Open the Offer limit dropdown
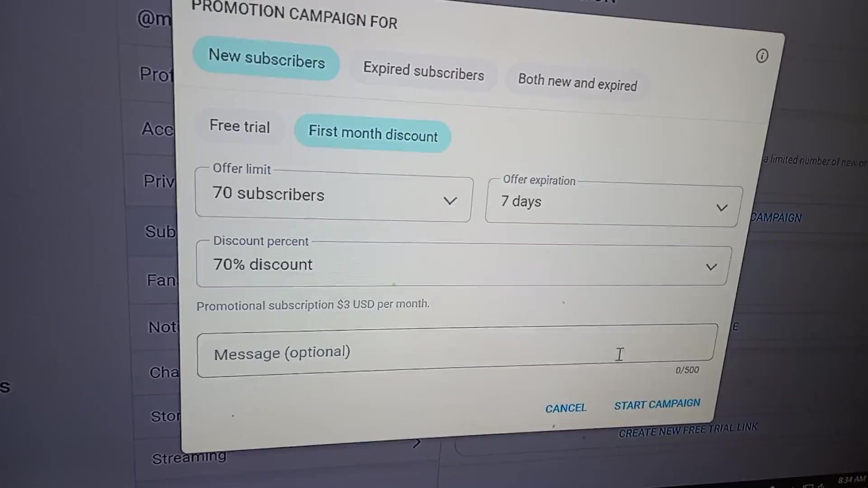Viewport: 868px width, 488px height. point(333,197)
